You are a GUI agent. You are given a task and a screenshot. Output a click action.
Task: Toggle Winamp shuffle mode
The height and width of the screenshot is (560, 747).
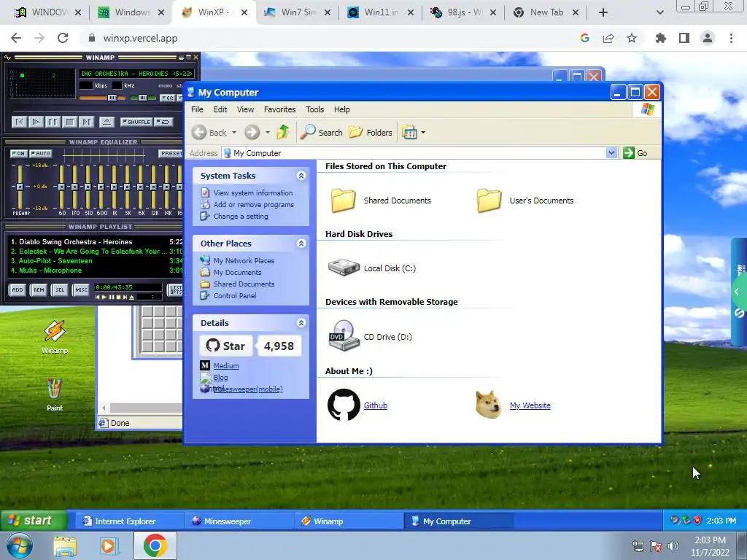[136, 122]
